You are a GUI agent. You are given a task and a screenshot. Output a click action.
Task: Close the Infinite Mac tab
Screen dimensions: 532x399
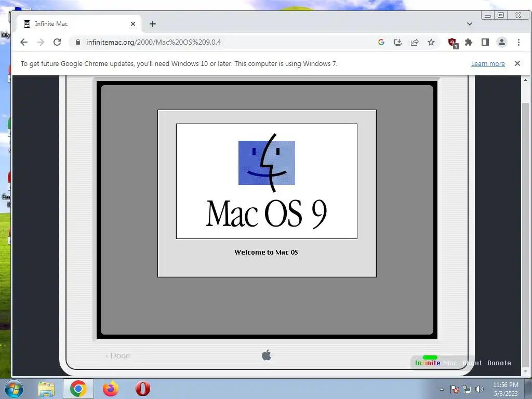(133, 24)
